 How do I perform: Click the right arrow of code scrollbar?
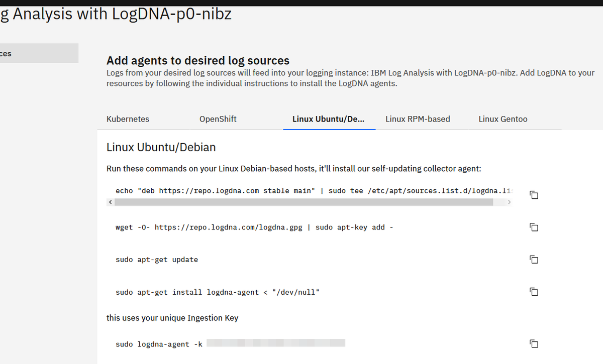pyautogui.click(x=509, y=202)
